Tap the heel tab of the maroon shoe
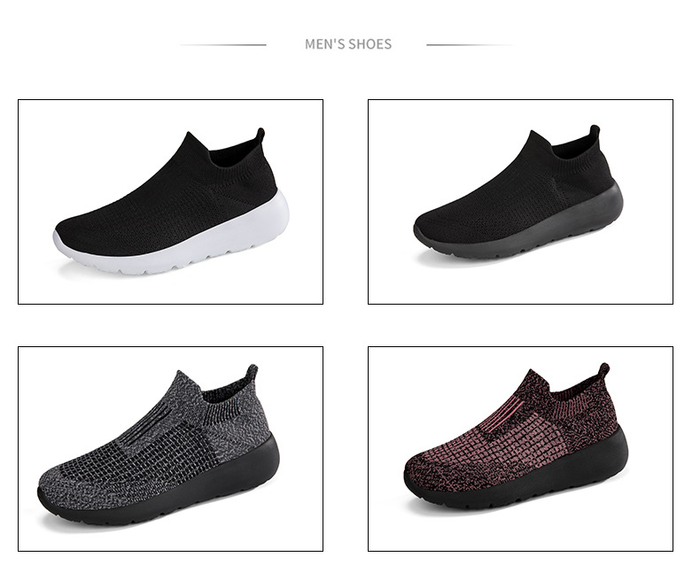Viewport: 700px width, 588px height. [x=604, y=370]
